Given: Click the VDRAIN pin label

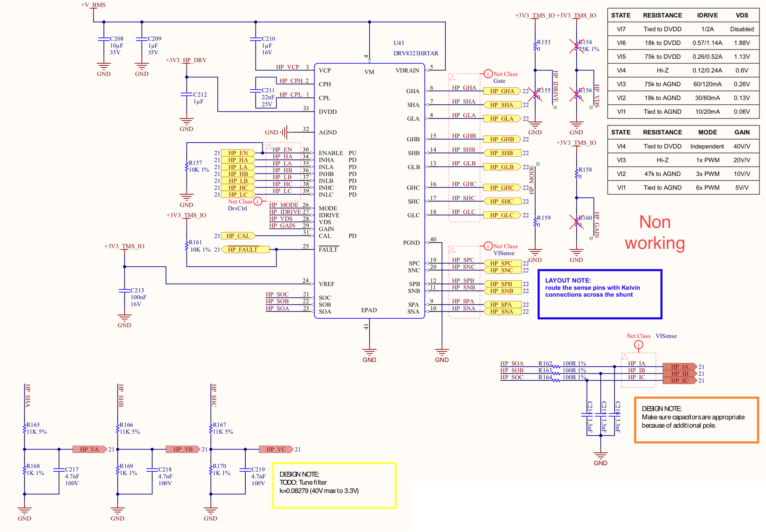Looking at the screenshot, I should (x=407, y=71).
